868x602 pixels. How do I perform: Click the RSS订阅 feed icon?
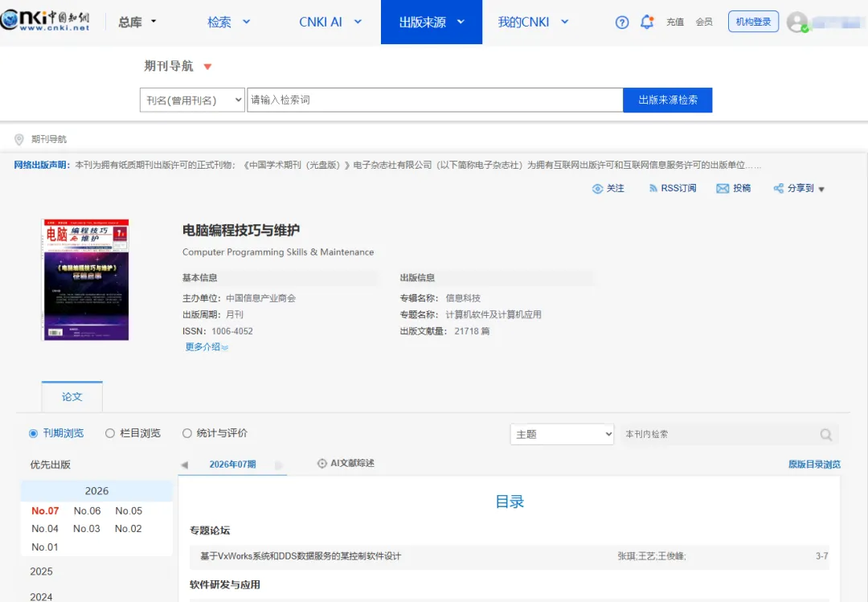click(x=653, y=189)
